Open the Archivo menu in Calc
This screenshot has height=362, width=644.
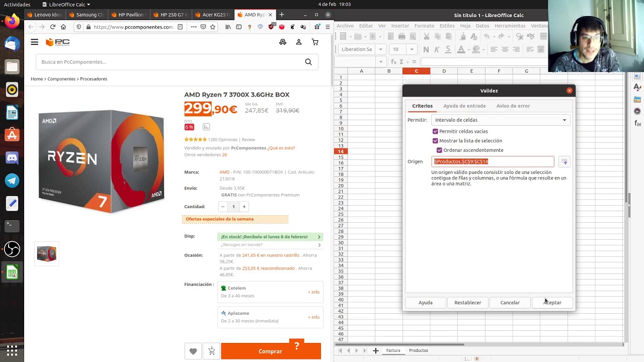(345, 26)
